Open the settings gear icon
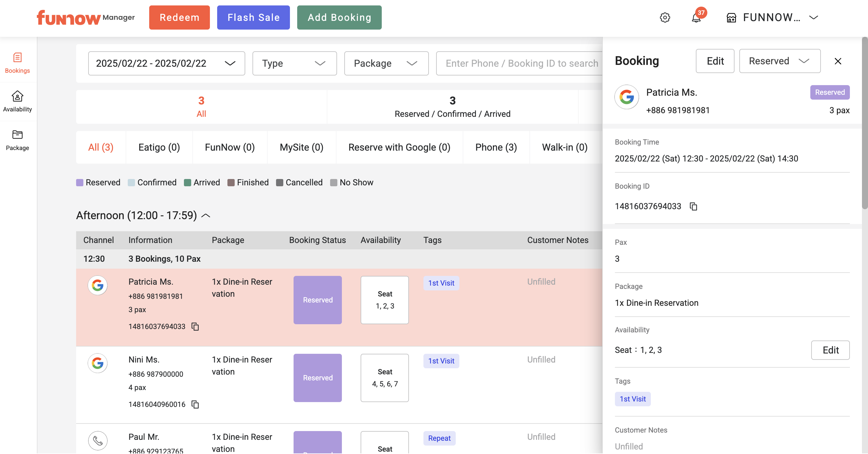The height and width of the screenshot is (454, 868). 664,18
